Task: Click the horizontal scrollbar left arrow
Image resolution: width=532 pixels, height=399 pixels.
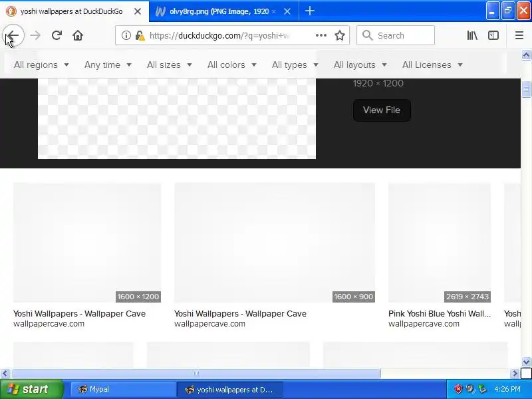Action: (5, 374)
